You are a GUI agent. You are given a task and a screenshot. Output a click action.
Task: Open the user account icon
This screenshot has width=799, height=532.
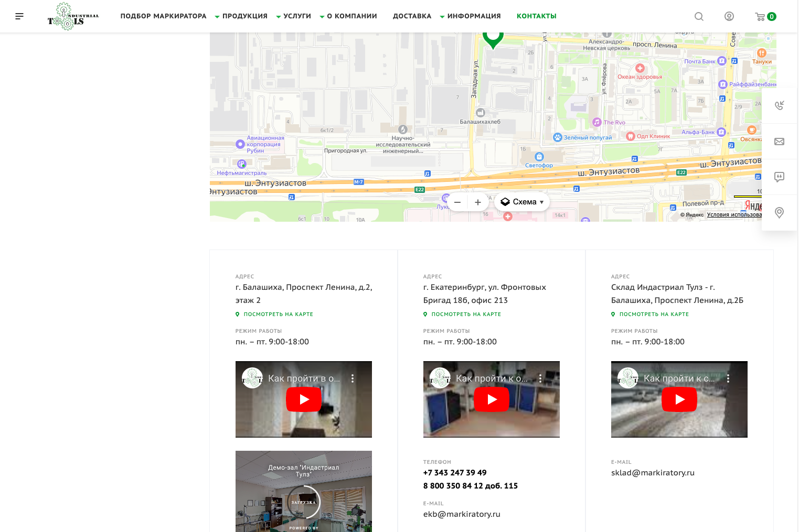[x=729, y=16]
